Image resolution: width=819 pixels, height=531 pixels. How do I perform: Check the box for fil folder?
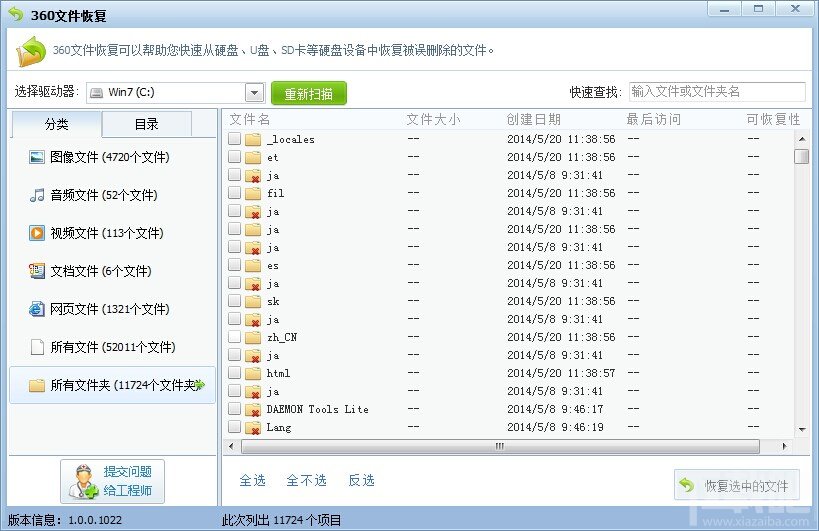point(235,193)
